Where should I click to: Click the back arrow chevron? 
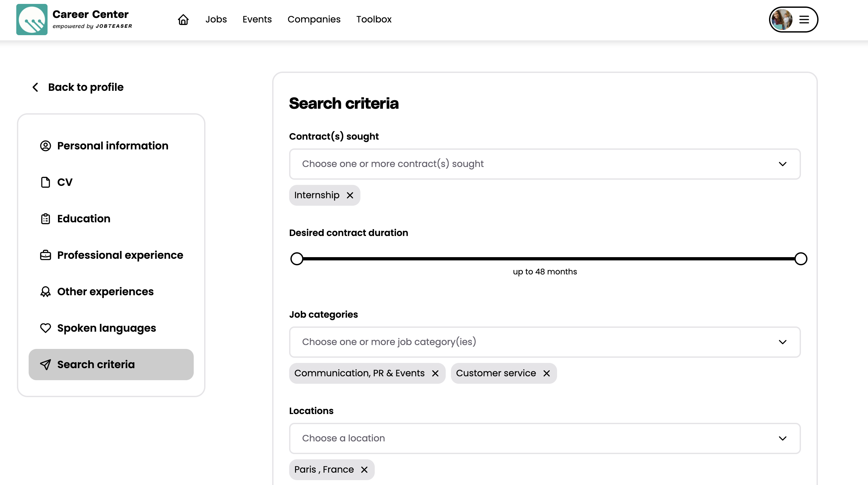point(35,87)
